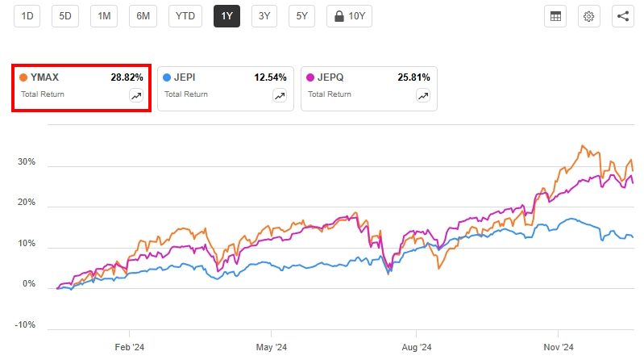Switch chart to 6M range
644x364 pixels.
pos(143,16)
